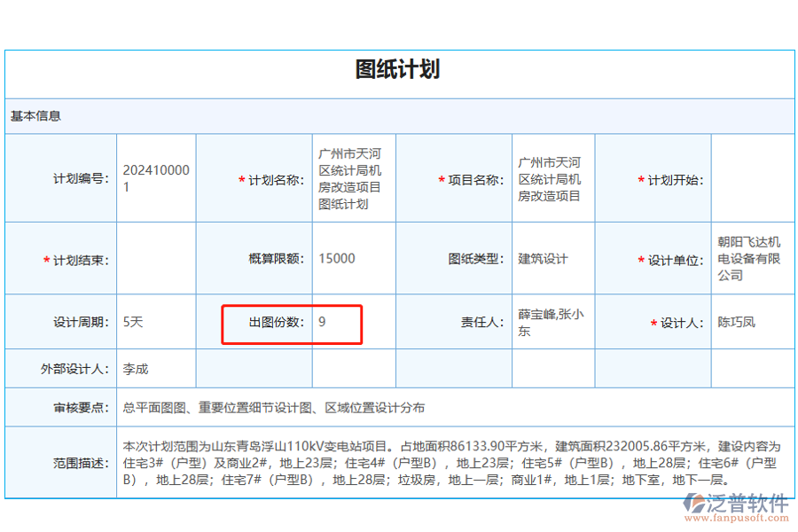Click the 项目名称 field
This screenshot has height=532, width=798.
(552, 177)
